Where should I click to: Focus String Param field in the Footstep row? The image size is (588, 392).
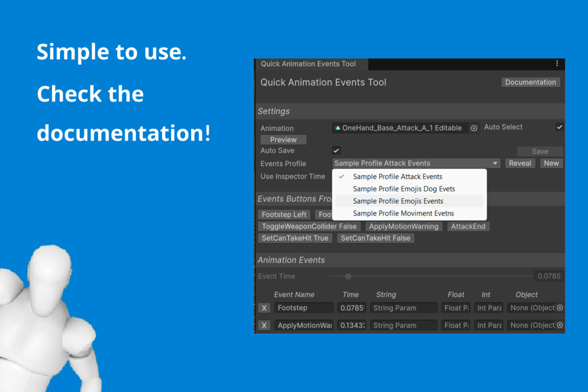pyautogui.click(x=403, y=308)
